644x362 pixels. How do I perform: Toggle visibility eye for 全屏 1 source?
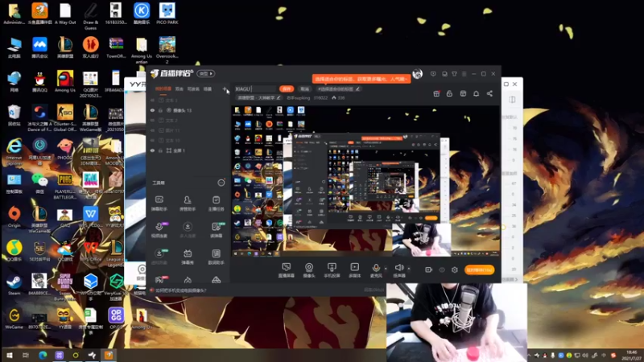click(x=152, y=150)
